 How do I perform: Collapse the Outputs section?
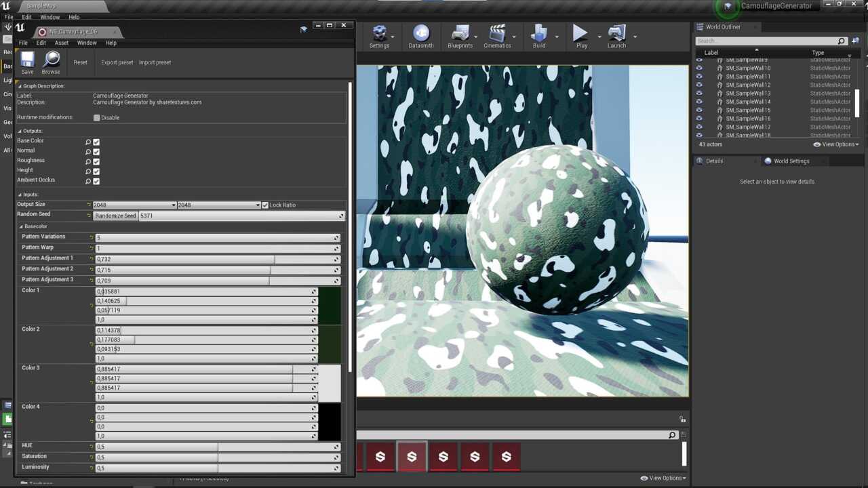click(x=20, y=131)
